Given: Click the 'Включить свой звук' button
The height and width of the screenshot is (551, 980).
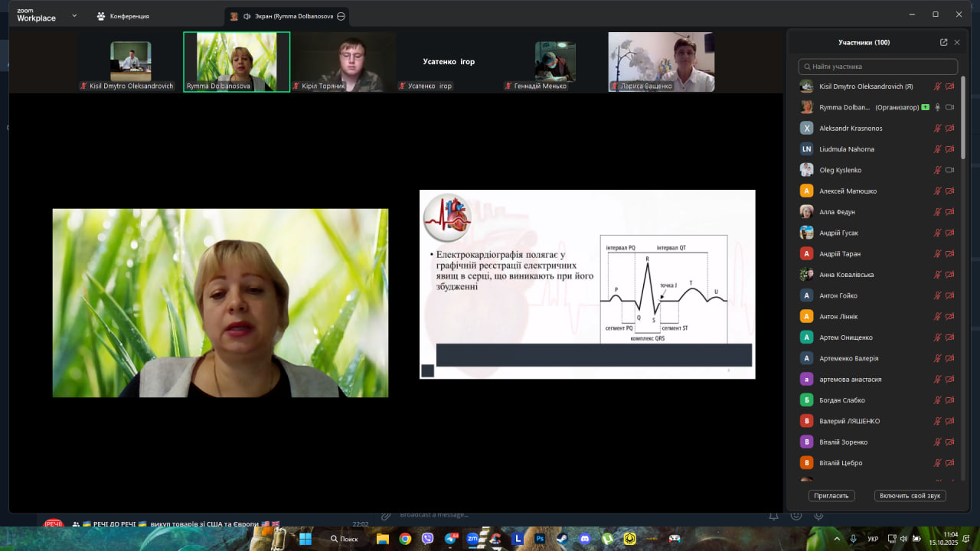Looking at the screenshot, I should 910,496.
